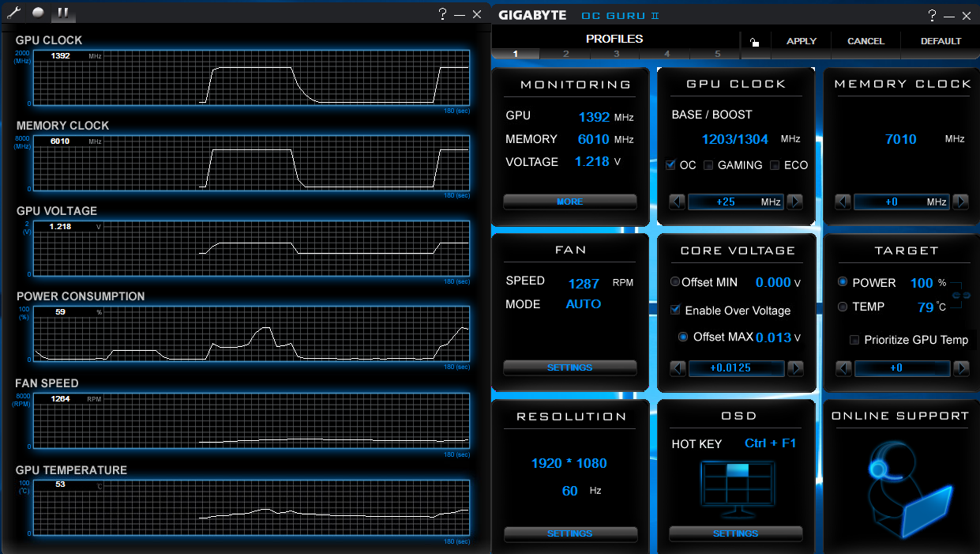Viewport: 980px width, 554px height.
Task: Open monitoring settings with the wrench icon
Action: (x=13, y=13)
